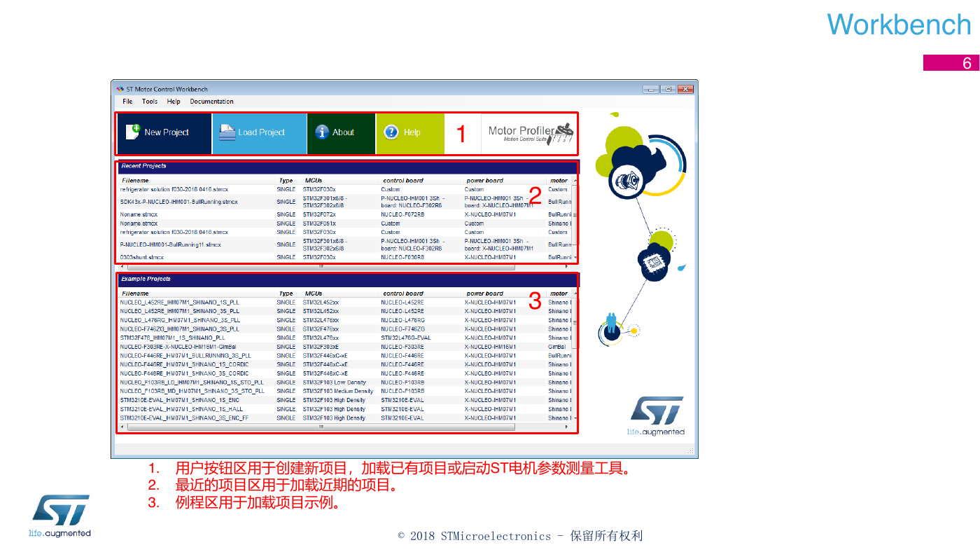The width and height of the screenshot is (980, 552).
Task: Click the STM32F103 Medium Density MCU cell
Action: click(338, 391)
